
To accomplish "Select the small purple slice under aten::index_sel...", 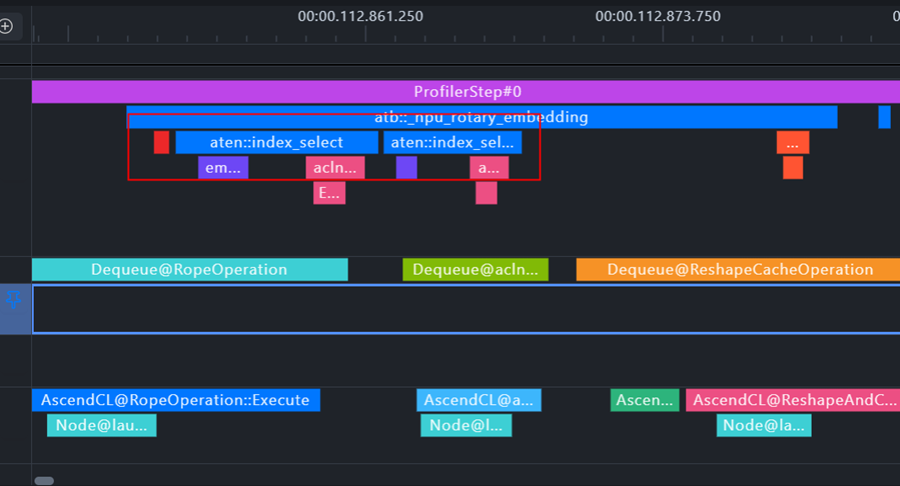I will (406, 168).
